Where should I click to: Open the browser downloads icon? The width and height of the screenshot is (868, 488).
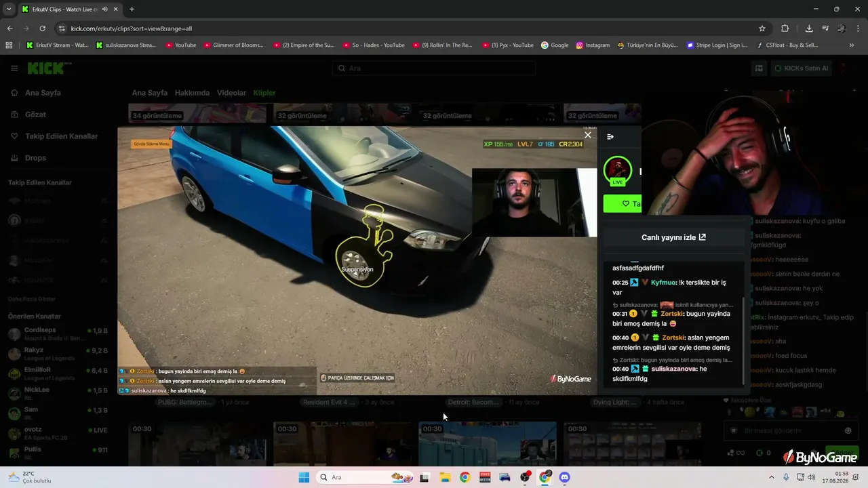[809, 28]
